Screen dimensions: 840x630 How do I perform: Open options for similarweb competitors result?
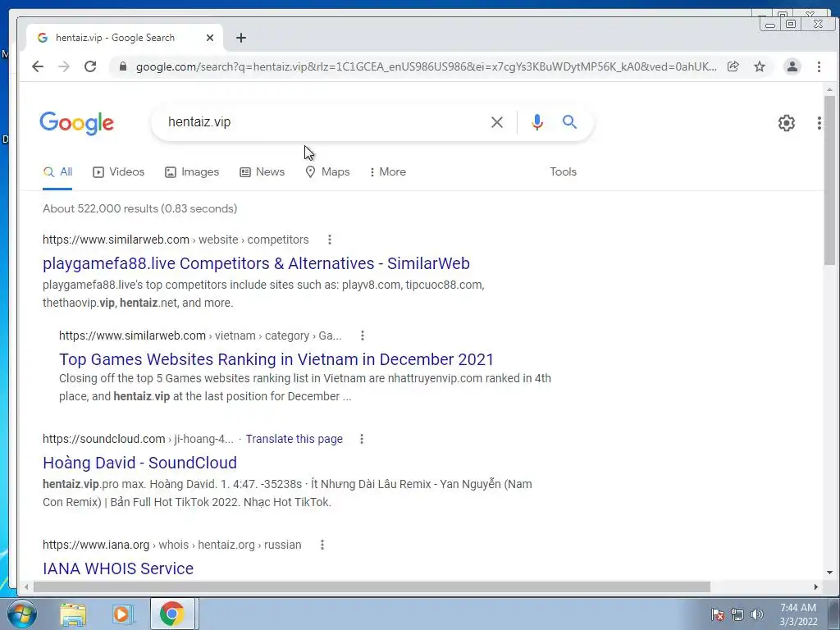click(330, 240)
